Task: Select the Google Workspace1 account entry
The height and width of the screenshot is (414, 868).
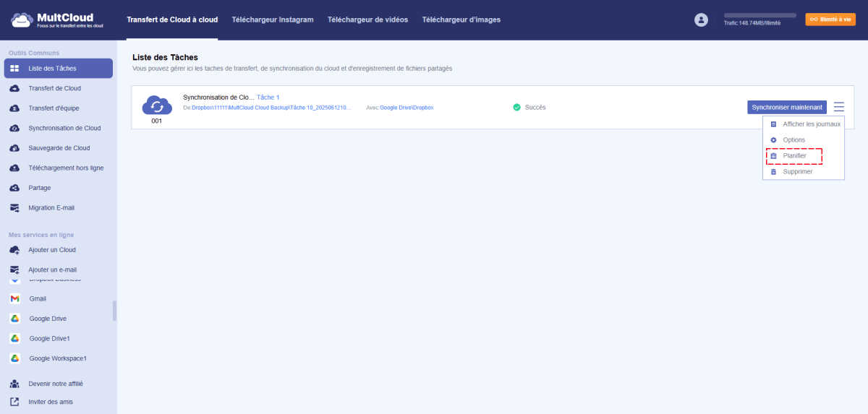Action: pyautogui.click(x=59, y=358)
